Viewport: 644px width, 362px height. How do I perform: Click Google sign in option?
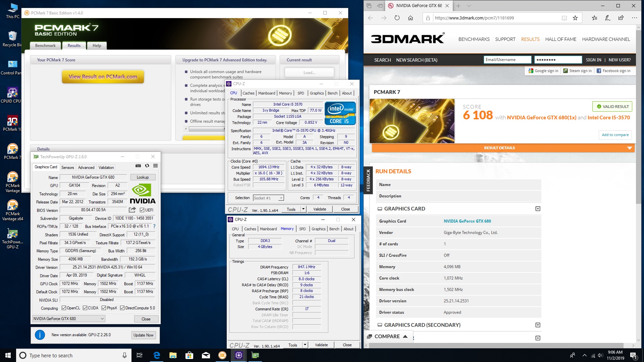tap(544, 71)
